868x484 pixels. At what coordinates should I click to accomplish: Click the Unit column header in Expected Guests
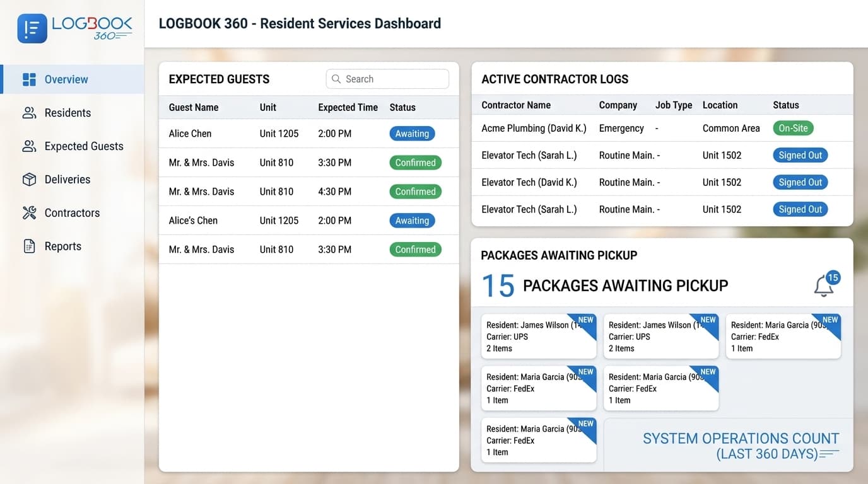[268, 107]
